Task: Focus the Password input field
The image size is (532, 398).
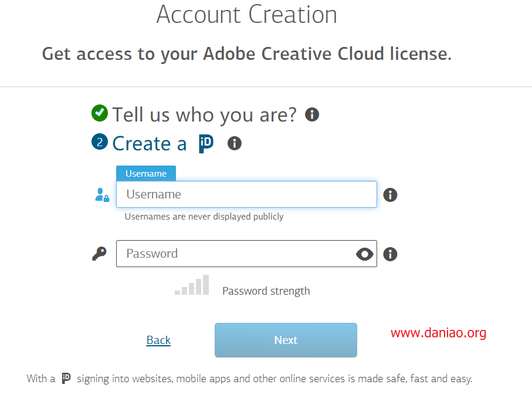Action: tap(247, 254)
